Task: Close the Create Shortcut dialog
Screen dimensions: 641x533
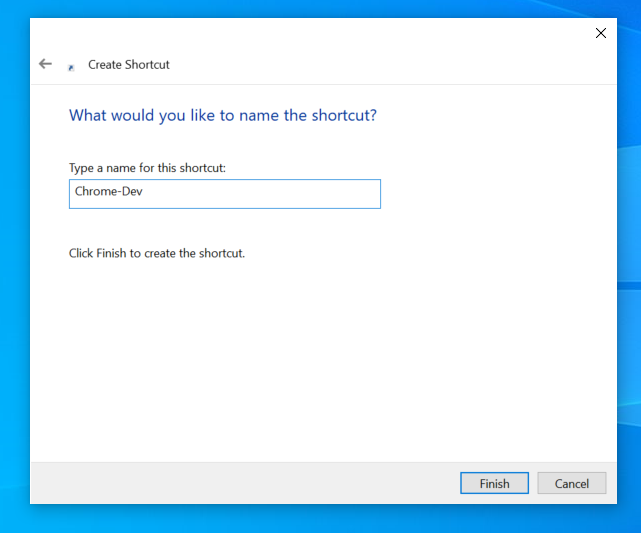Action: tap(601, 33)
